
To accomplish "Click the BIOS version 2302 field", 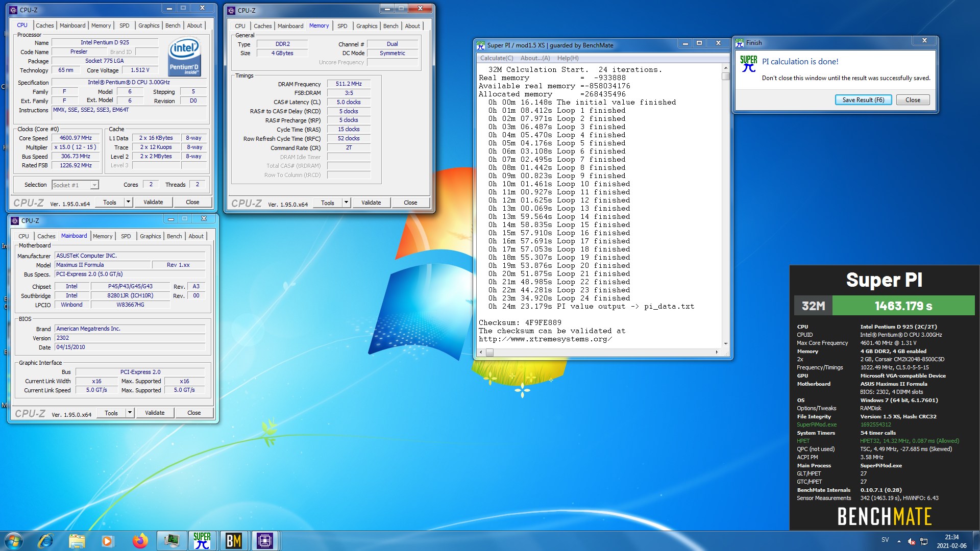I will (130, 338).
